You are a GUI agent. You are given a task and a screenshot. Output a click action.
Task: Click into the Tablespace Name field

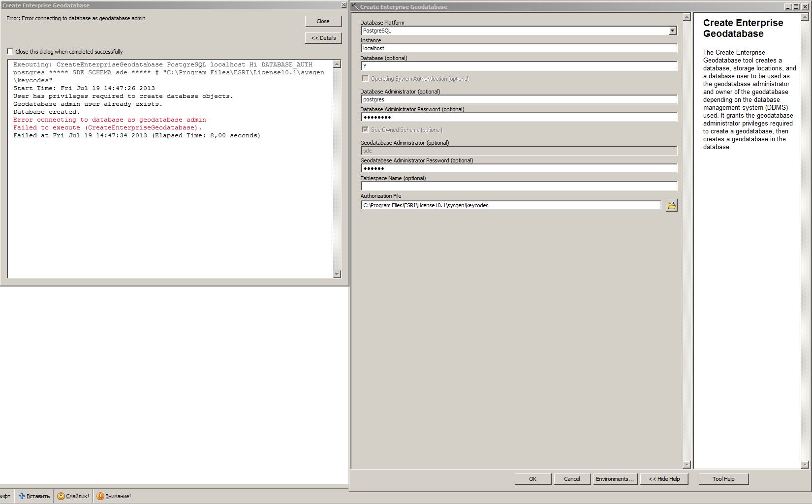pyautogui.click(x=519, y=186)
